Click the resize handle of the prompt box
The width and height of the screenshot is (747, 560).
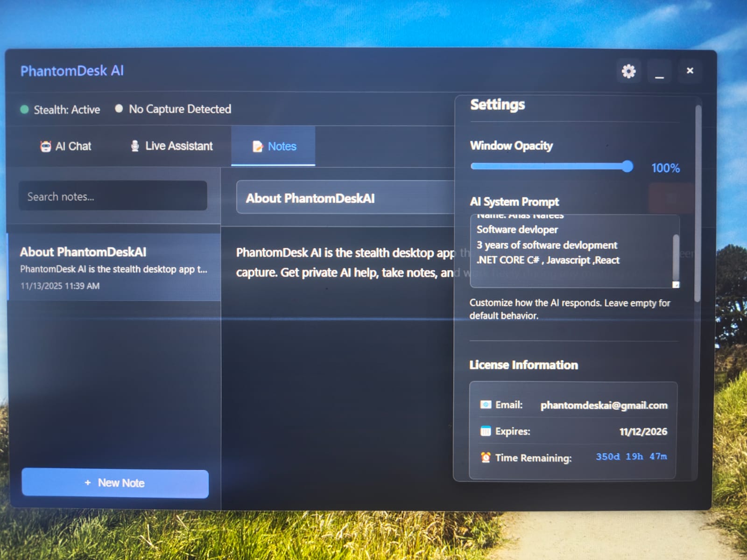pyautogui.click(x=675, y=285)
